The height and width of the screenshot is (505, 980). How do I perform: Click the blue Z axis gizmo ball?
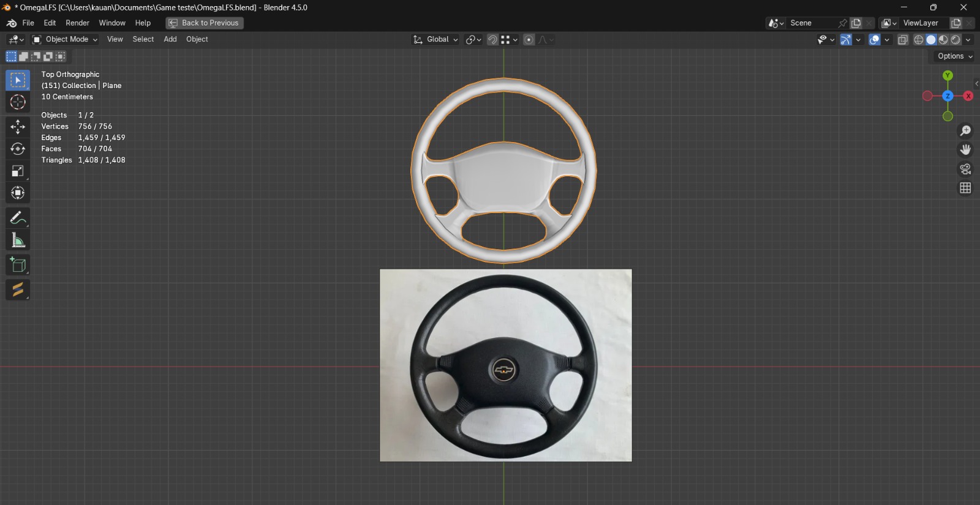[948, 96]
